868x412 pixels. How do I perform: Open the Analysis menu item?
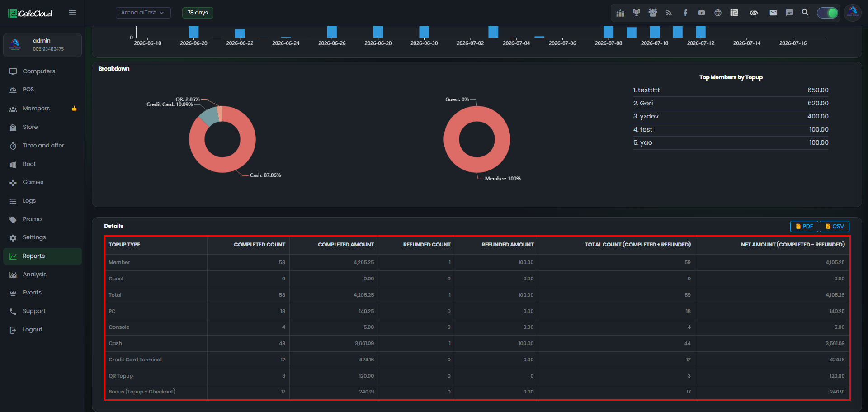coord(34,275)
